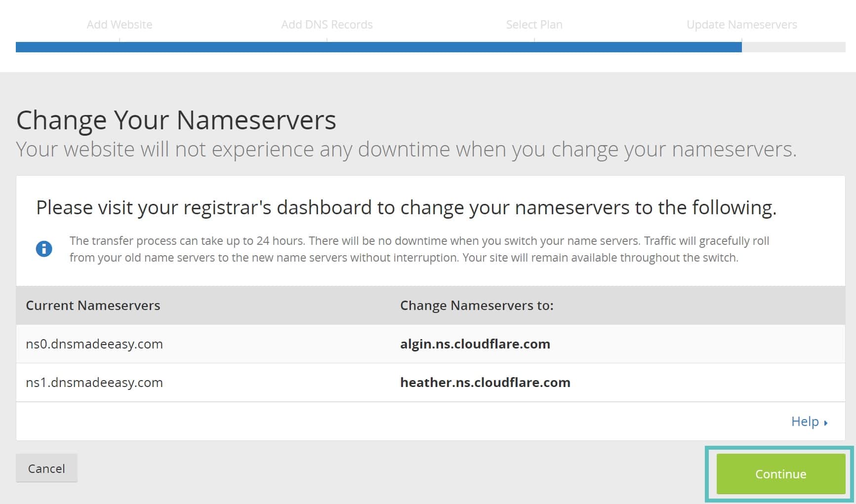856x504 pixels.
Task: Select the Add DNS Records step
Action: click(327, 25)
